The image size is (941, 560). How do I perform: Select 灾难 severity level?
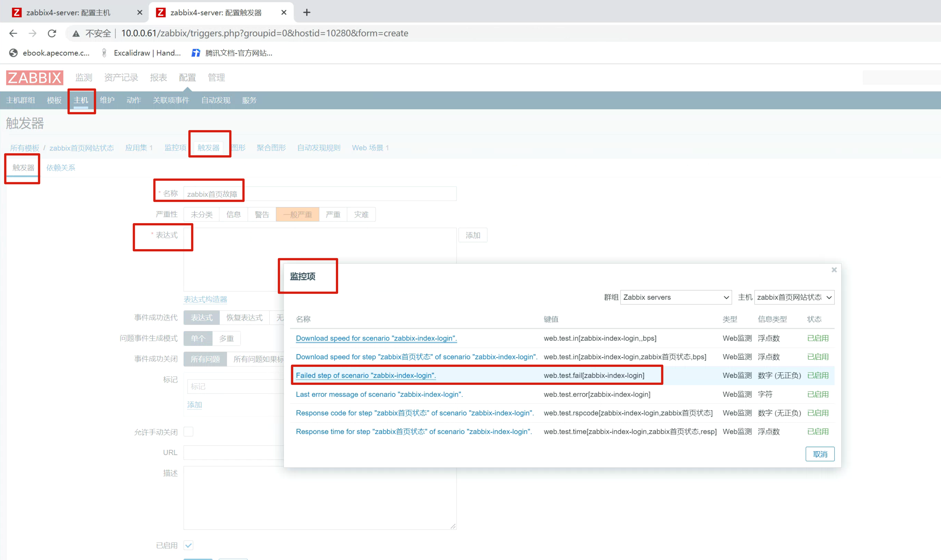pos(361,214)
